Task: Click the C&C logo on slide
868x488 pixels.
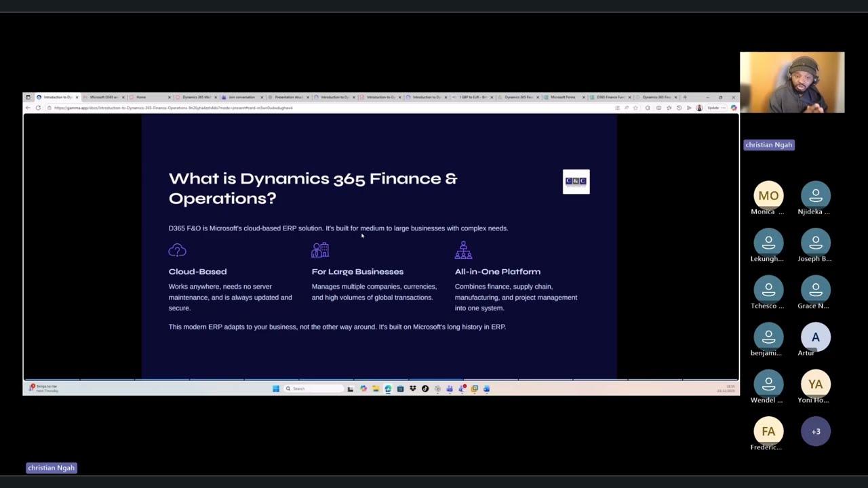Action: pos(576,181)
